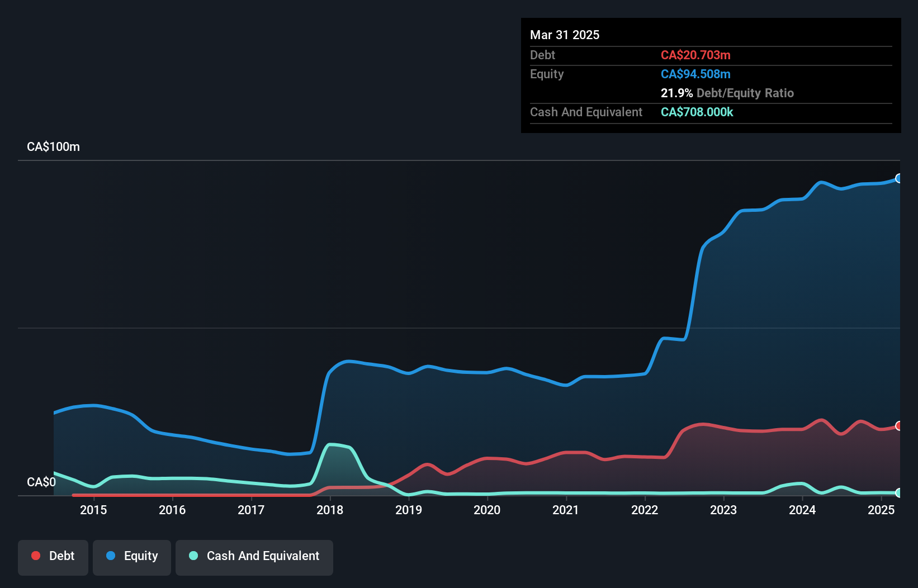Click the 2019 x-axis label
This screenshot has height=588, width=918.
tap(409, 510)
